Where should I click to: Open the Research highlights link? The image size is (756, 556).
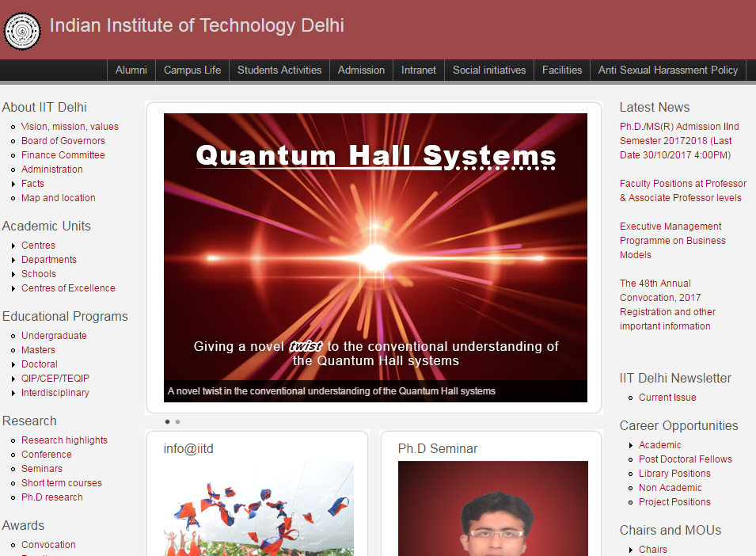click(64, 440)
